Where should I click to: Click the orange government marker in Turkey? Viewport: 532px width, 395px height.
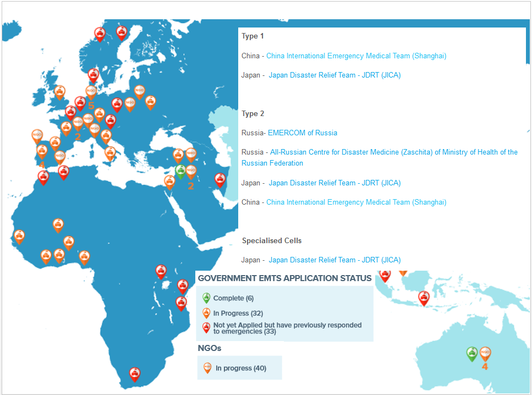point(178,156)
